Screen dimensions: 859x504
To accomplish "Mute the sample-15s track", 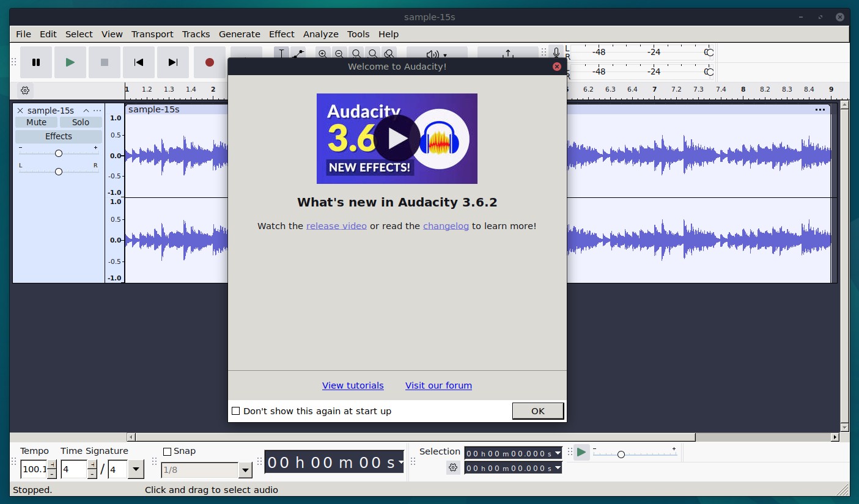I will (36, 122).
